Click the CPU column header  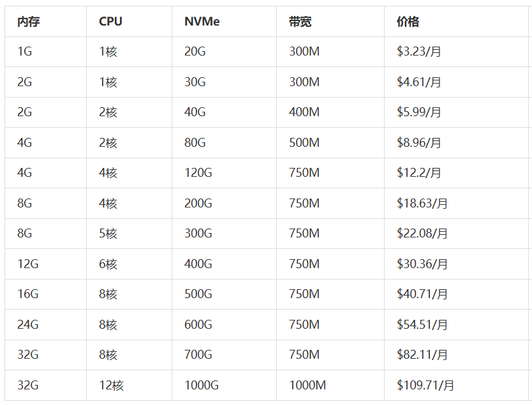[110, 22]
